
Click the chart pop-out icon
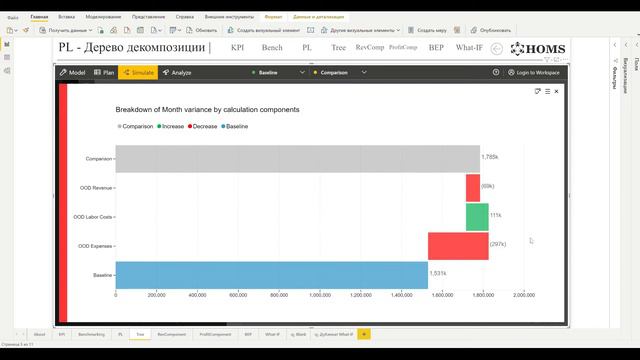tap(538, 91)
